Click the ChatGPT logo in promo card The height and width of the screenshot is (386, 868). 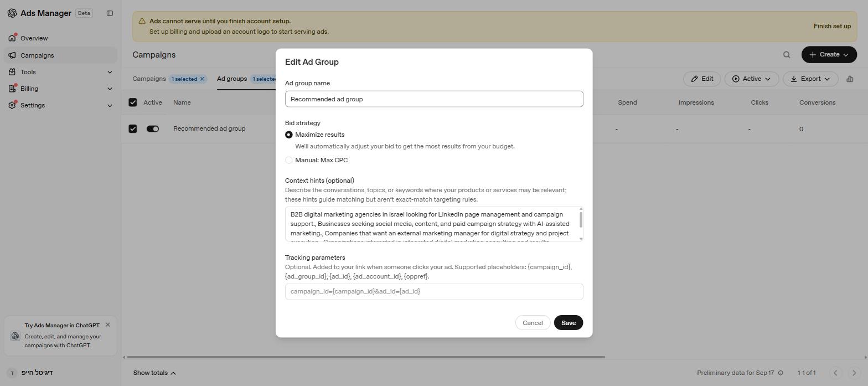click(x=15, y=336)
